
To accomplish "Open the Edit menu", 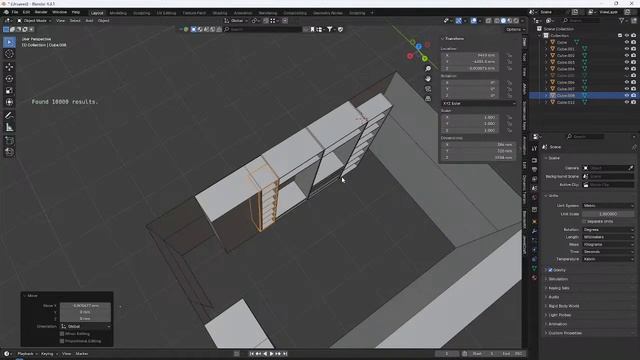I will tap(26, 12).
